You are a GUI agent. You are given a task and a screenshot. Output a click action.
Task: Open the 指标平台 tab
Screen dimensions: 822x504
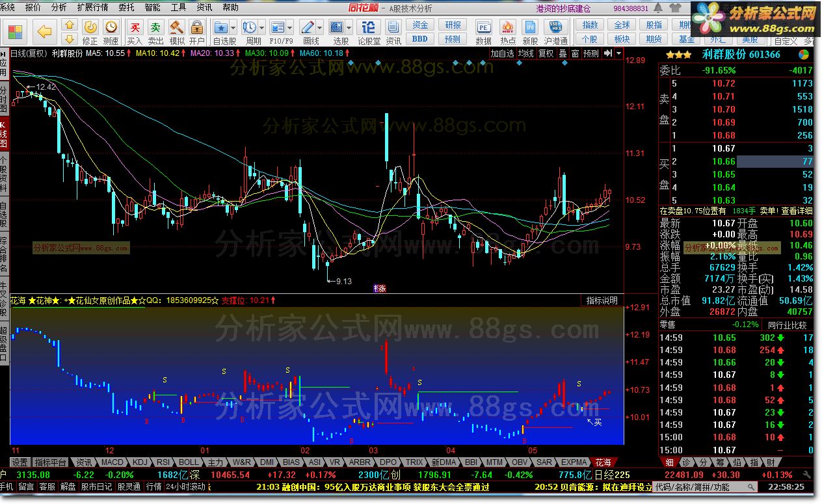pyautogui.click(x=51, y=462)
